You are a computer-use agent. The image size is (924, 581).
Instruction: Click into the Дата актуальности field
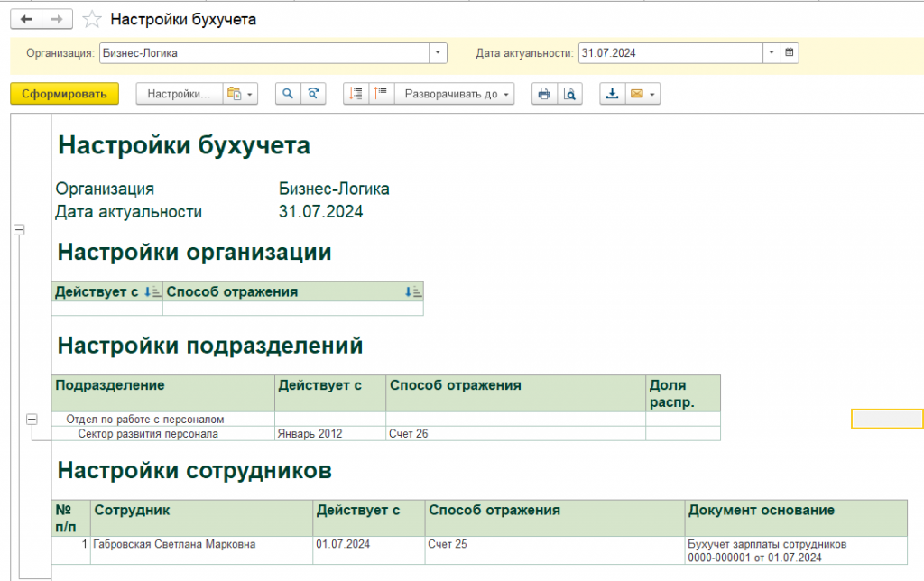[x=670, y=53]
